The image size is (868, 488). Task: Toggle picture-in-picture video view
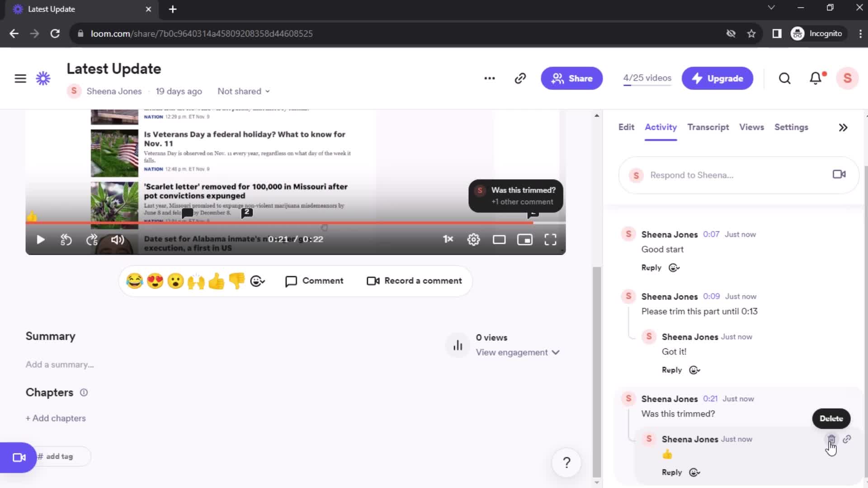(524, 239)
